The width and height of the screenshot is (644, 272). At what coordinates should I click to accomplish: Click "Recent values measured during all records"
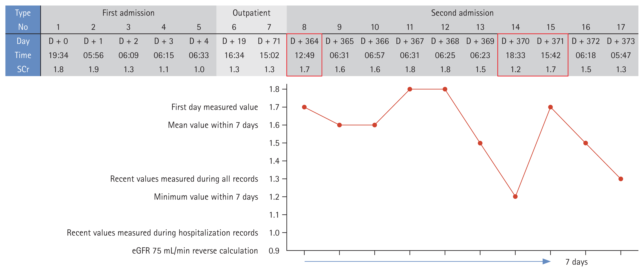[x=184, y=179]
